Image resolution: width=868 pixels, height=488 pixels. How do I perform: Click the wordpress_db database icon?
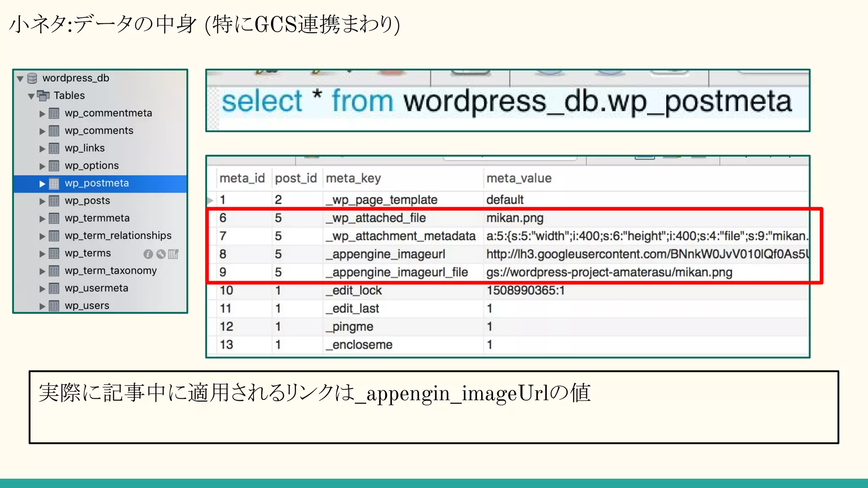(32, 78)
